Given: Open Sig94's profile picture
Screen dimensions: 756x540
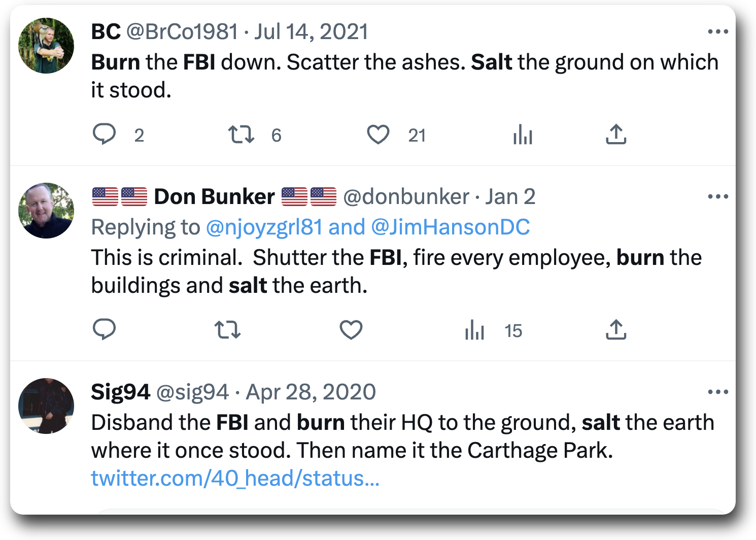Looking at the screenshot, I should coord(46,406).
